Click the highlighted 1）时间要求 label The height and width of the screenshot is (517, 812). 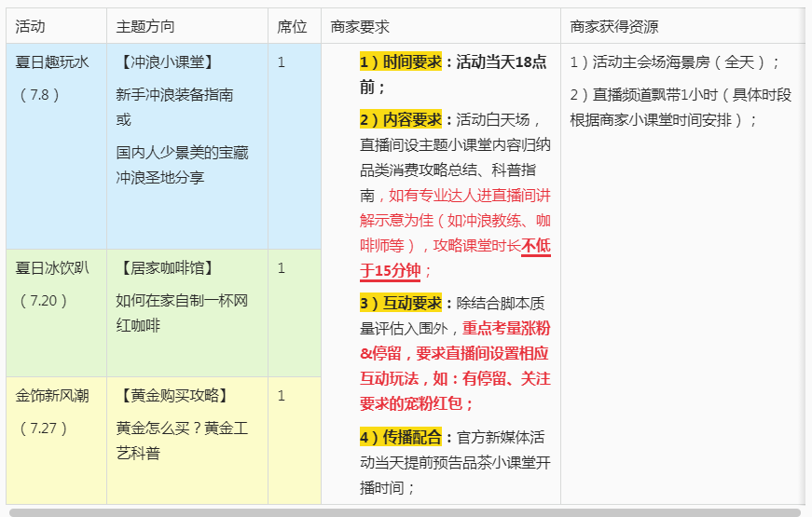point(401,62)
